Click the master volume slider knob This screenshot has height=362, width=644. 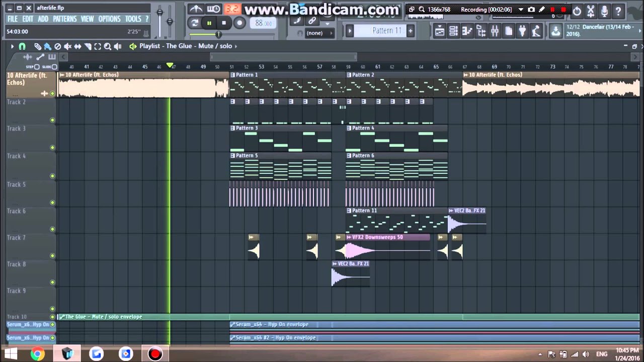160,12
